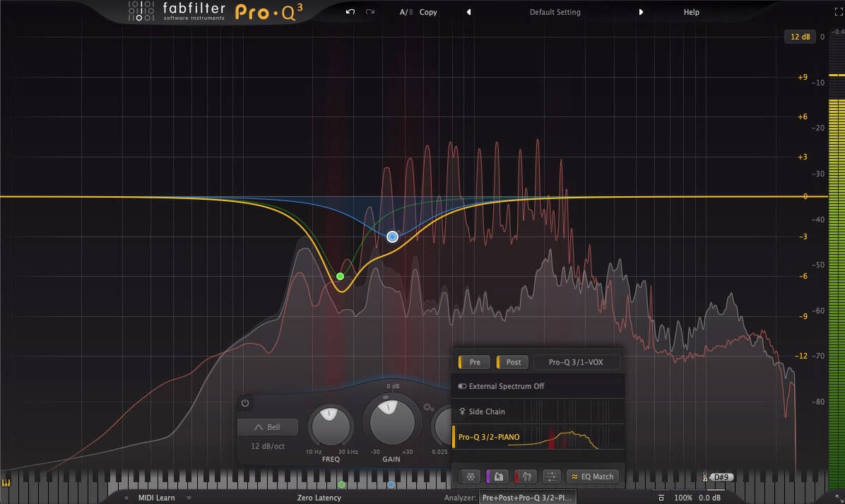845x504 pixels.
Task: Open the Bell filter shape dropdown
Action: pos(268,427)
